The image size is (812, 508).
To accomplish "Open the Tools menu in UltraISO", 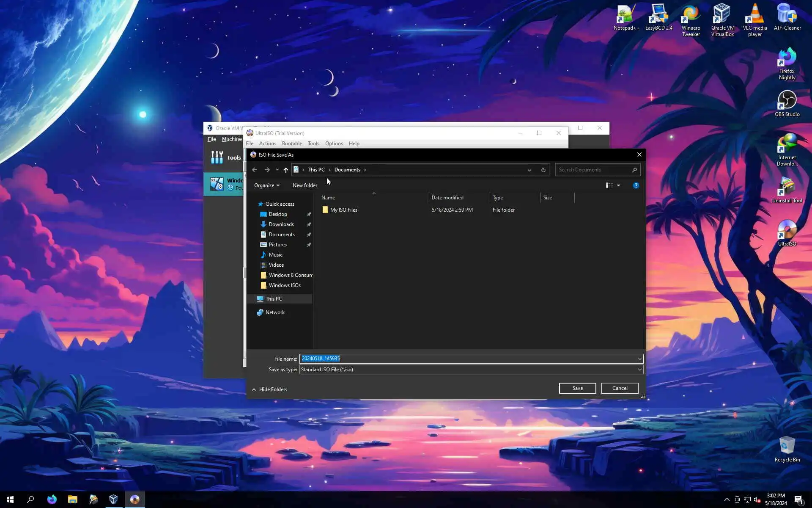I will click(x=313, y=144).
